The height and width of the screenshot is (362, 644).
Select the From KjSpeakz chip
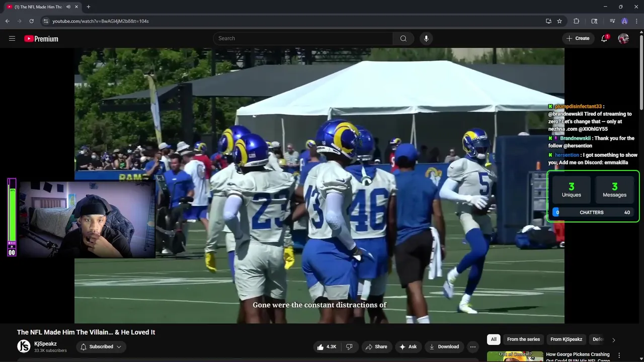point(566,339)
